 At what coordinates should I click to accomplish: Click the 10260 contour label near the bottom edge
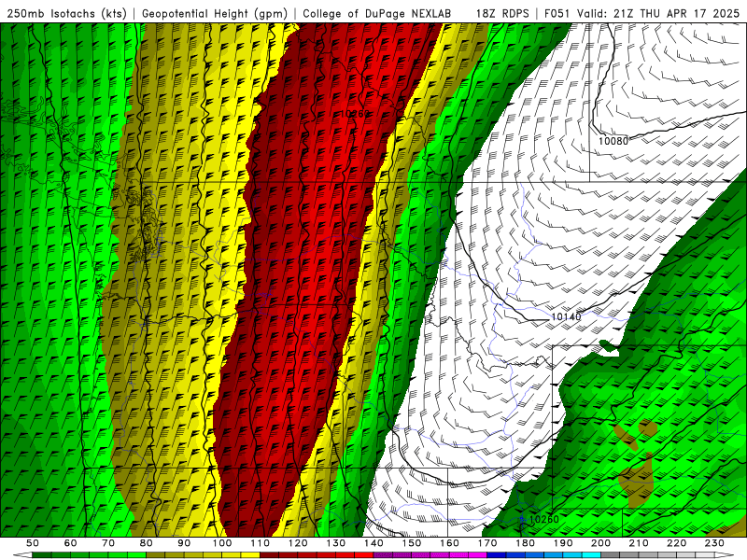tap(544, 519)
